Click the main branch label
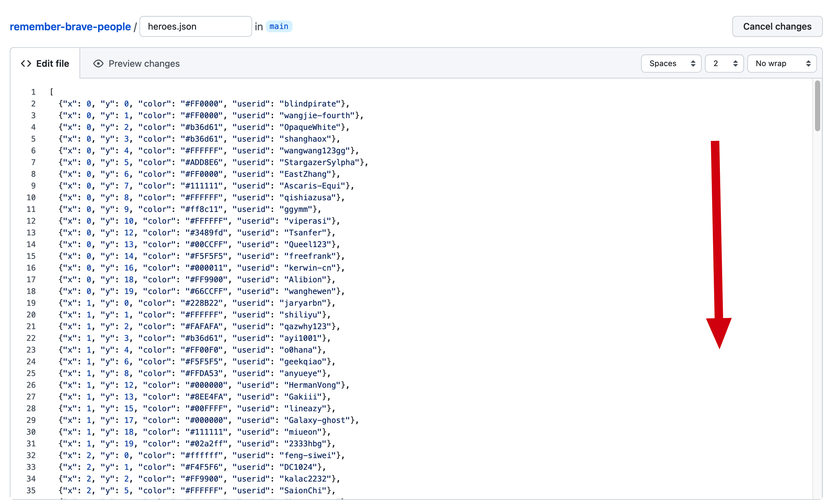 tap(279, 26)
